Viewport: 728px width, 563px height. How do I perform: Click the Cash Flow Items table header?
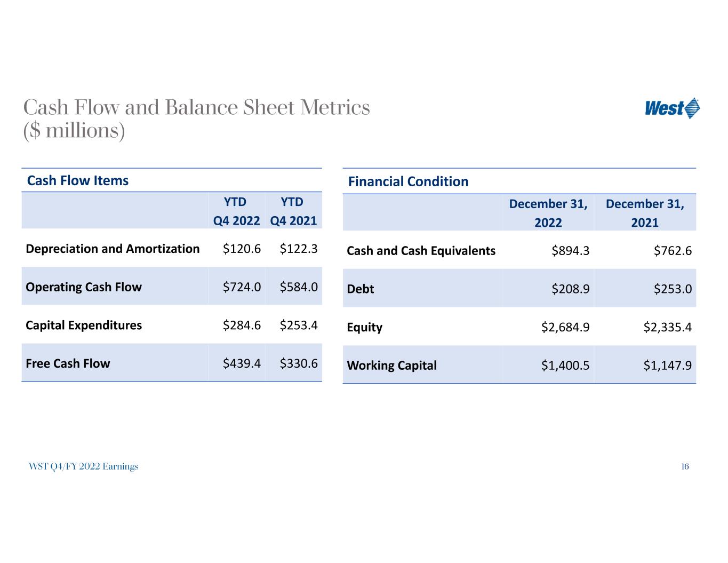coord(78,180)
